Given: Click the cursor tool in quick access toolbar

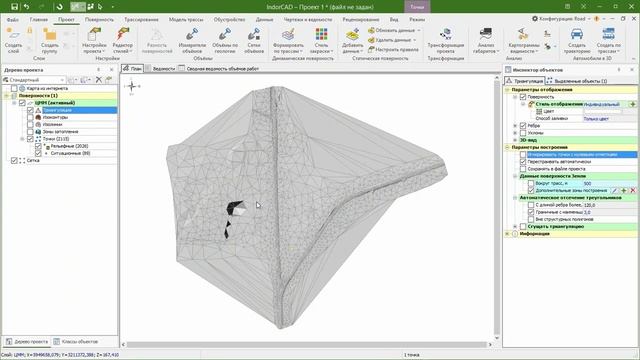Looking at the screenshot, I should click(x=100, y=7).
